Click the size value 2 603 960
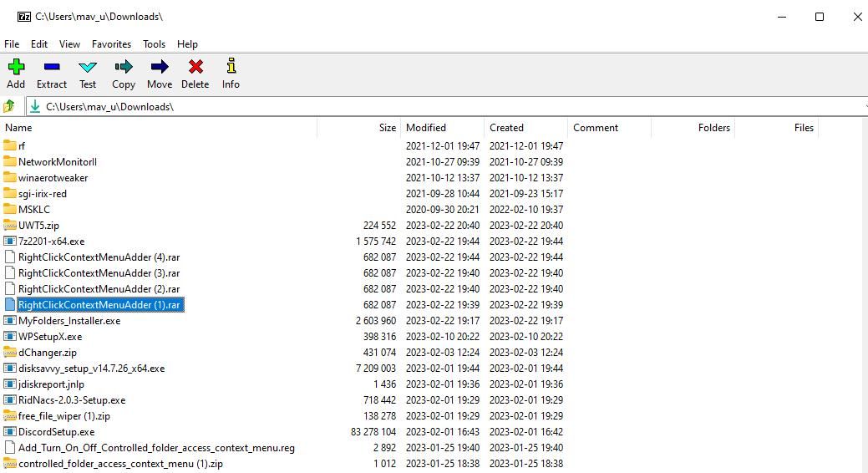This screenshot has height=473, width=868. (x=376, y=321)
